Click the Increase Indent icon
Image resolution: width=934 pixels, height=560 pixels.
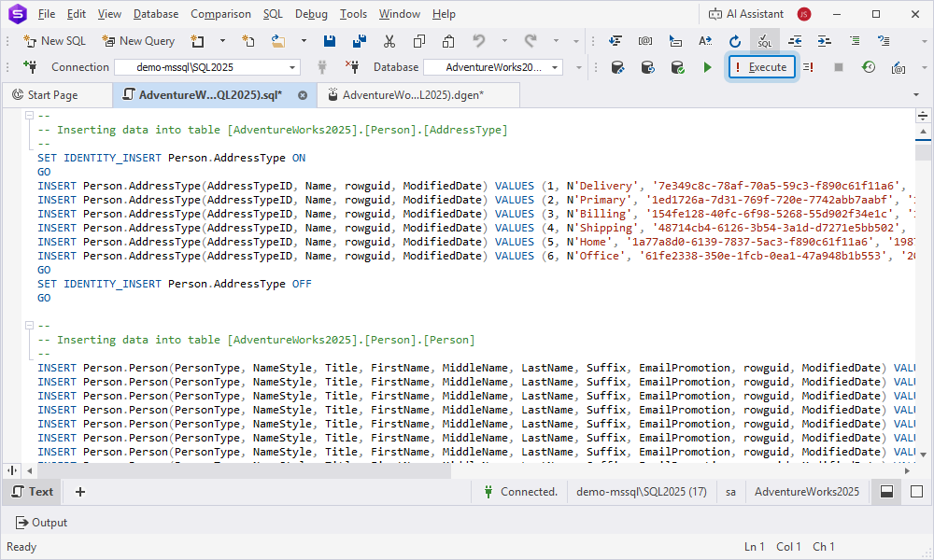coord(825,41)
